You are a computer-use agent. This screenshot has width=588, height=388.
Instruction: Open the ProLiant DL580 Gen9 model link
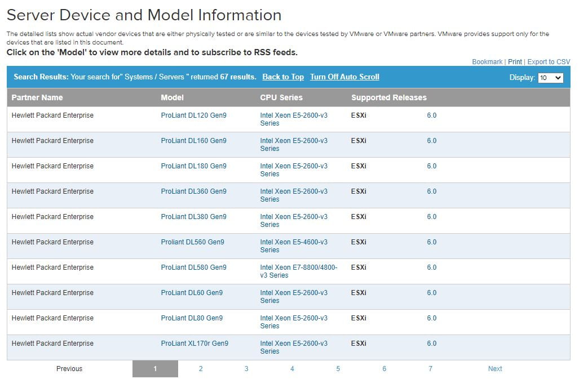click(x=193, y=267)
